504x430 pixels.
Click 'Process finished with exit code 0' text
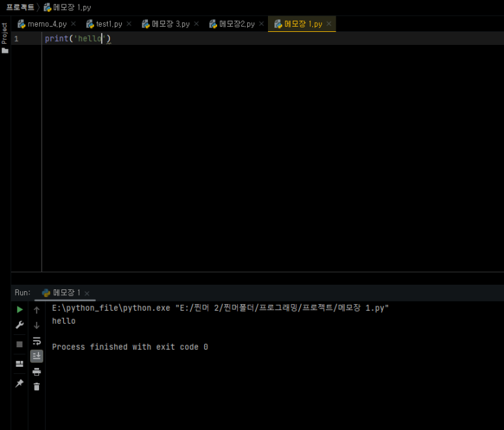tap(130, 347)
